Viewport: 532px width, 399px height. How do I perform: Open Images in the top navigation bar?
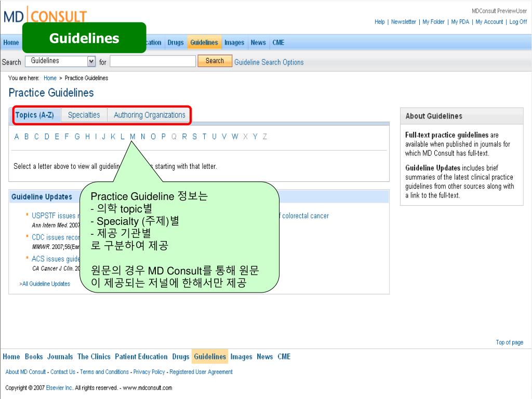(x=234, y=43)
